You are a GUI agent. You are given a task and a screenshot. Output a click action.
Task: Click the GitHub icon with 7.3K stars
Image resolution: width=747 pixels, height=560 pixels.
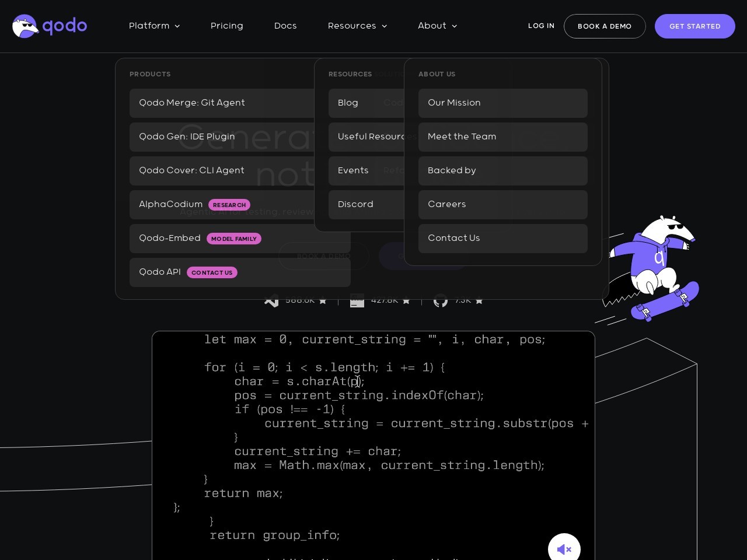click(x=441, y=301)
